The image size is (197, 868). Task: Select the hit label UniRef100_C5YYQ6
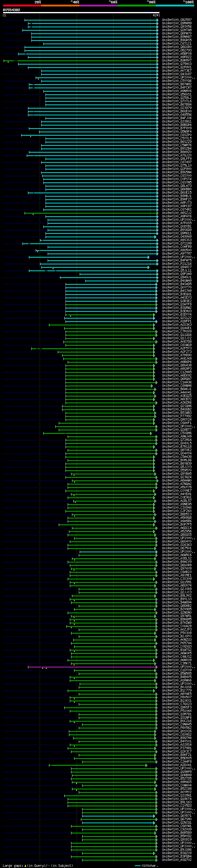177,81
